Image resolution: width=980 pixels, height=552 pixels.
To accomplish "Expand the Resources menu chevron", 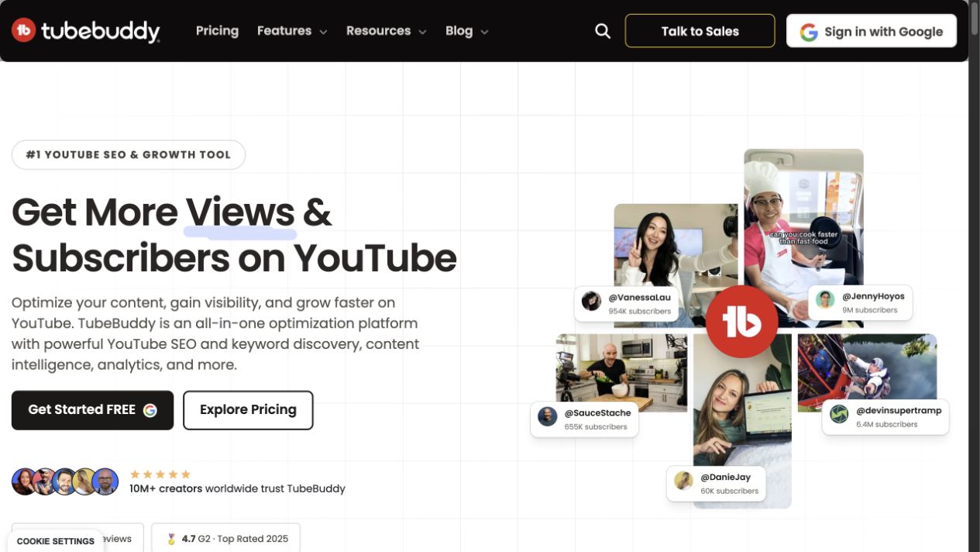I will pyautogui.click(x=422, y=32).
